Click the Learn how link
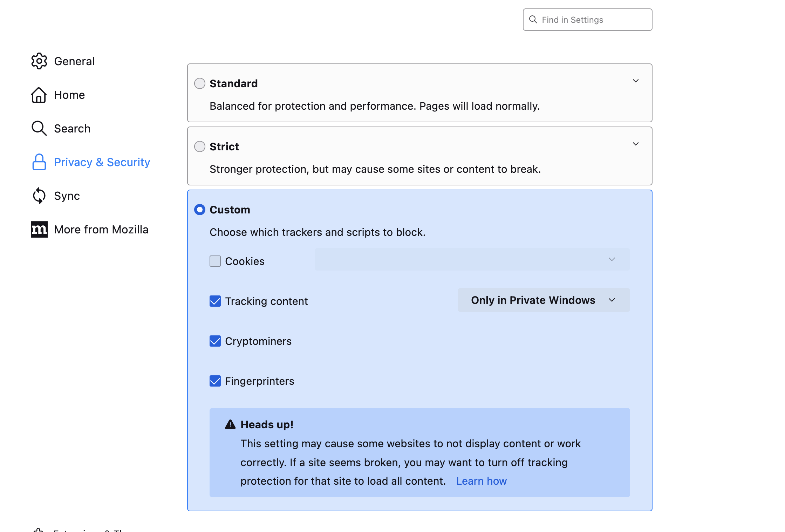The height and width of the screenshot is (532, 785). (x=482, y=480)
